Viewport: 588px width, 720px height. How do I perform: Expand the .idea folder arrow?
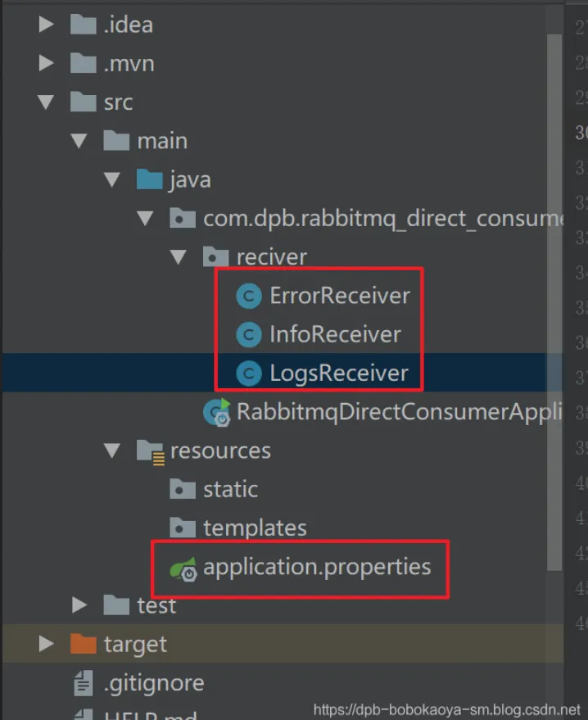coord(46,25)
